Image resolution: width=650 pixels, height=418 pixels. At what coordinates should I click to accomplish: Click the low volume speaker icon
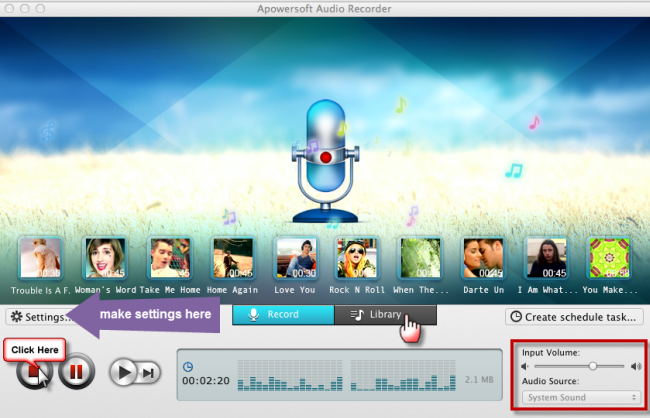click(x=525, y=366)
